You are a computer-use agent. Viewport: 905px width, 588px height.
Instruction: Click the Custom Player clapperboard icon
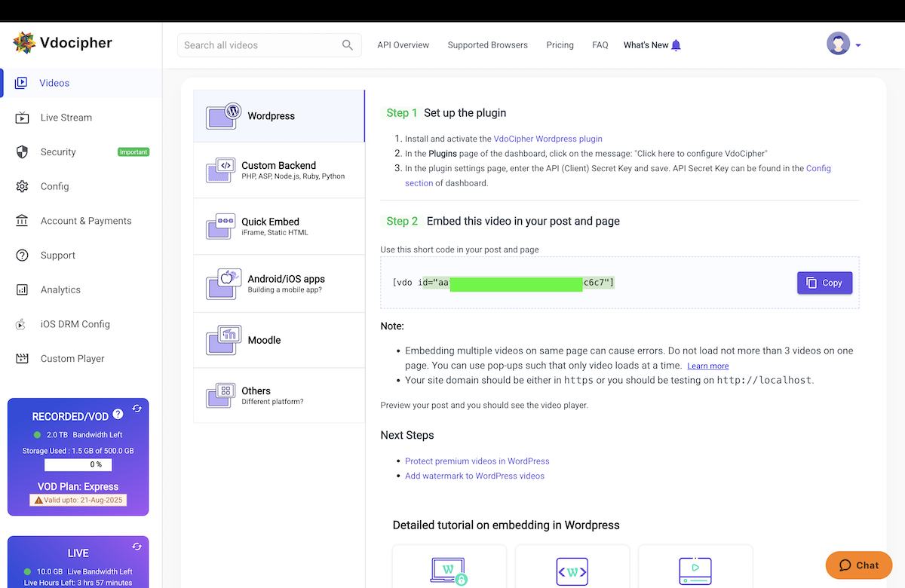point(23,359)
